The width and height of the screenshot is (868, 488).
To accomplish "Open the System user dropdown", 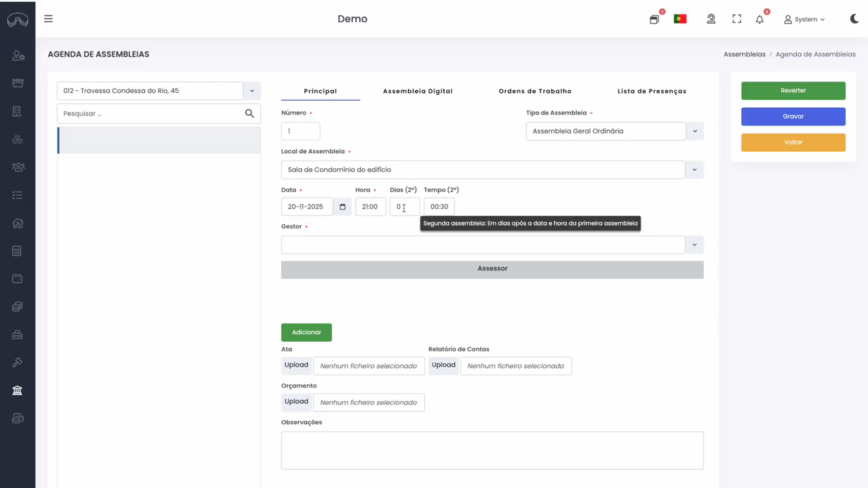I will coord(804,20).
